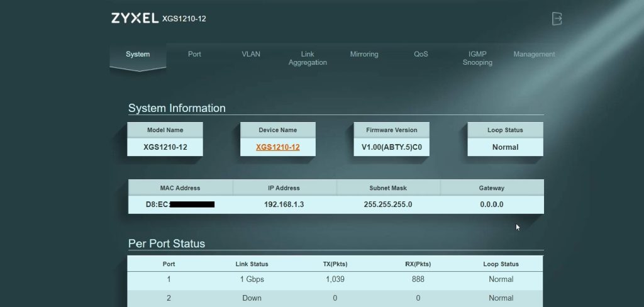Click the gateway value 0.0.0.0

tap(492, 204)
